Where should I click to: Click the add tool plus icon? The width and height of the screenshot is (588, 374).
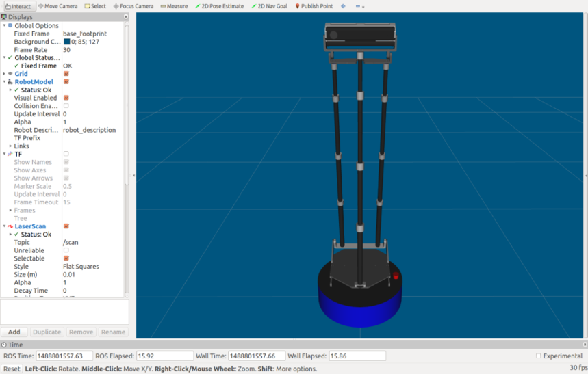[x=343, y=6]
